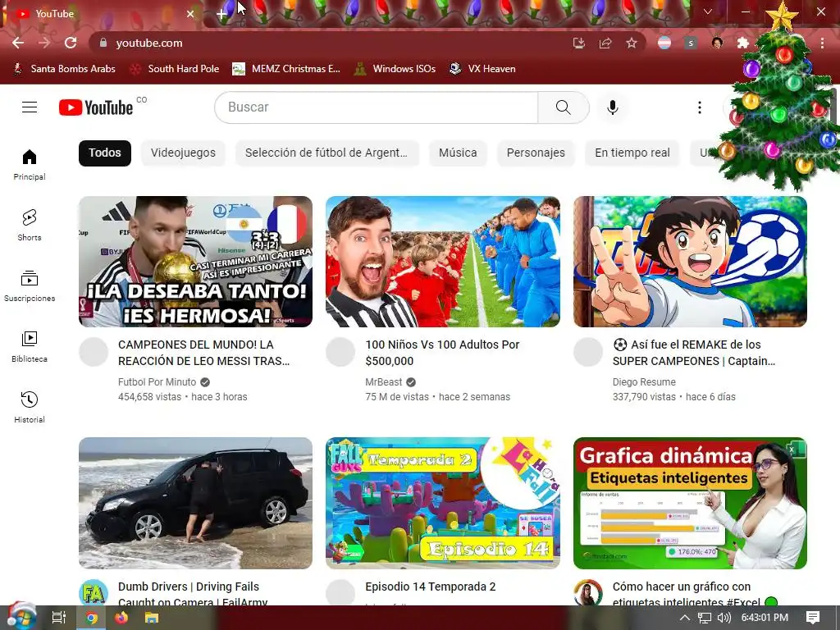Screen dimensions: 840x630
Task: Select the Videojuegos filter chip
Action: (x=183, y=153)
